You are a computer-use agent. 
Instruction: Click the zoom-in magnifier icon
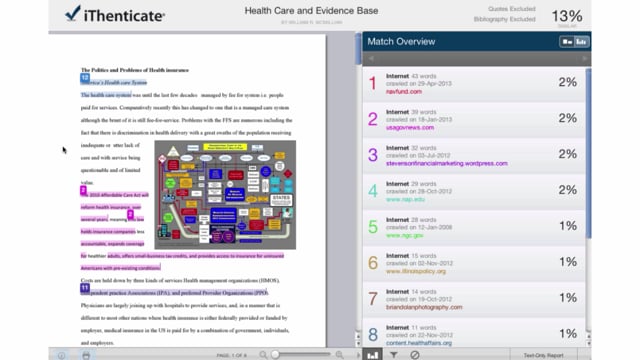[x=340, y=355]
